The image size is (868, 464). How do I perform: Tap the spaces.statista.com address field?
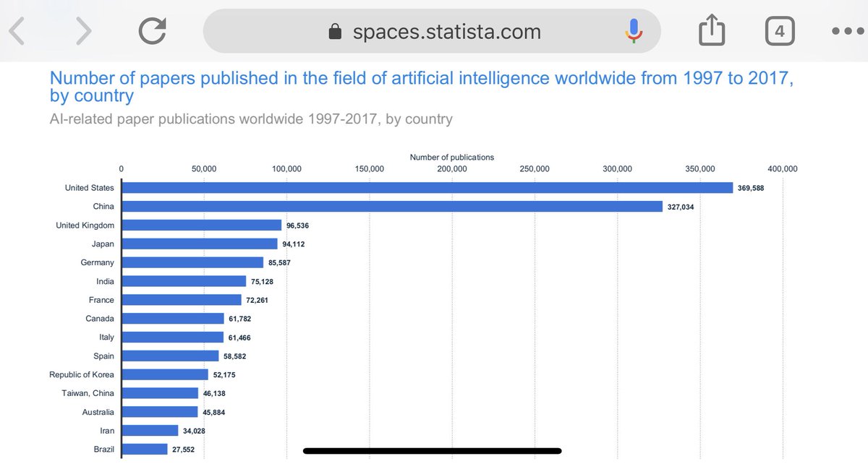pyautogui.click(x=432, y=31)
